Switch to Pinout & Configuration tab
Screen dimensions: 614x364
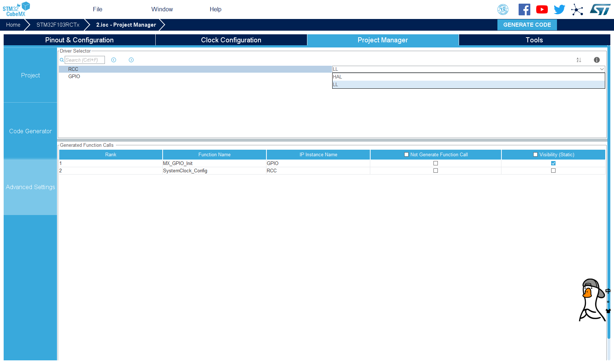click(79, 40)
